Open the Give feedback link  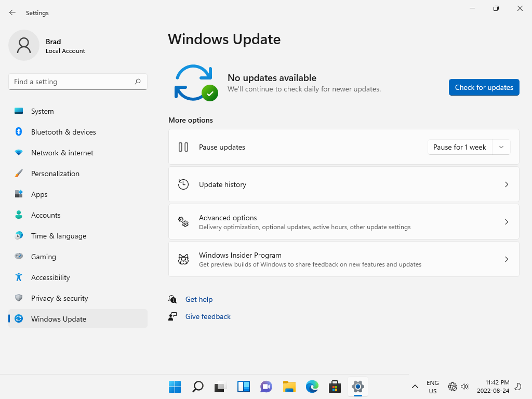pyautogui.click(x=208, y=316)
